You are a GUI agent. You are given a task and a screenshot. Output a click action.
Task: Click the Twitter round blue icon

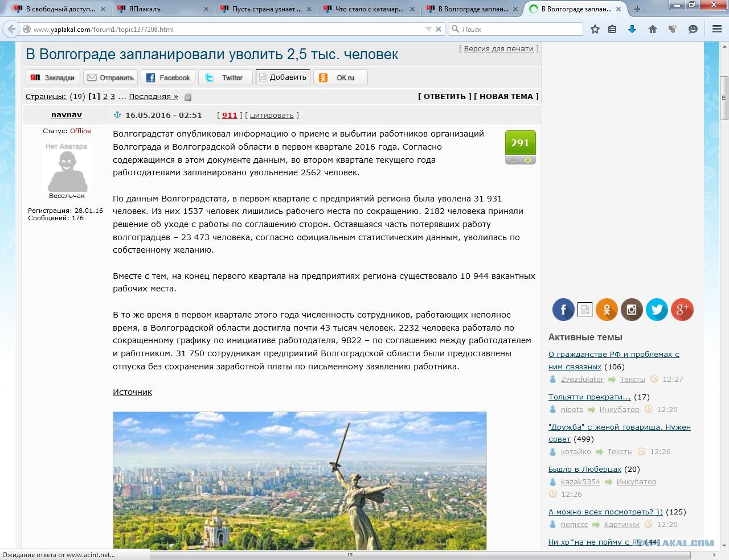tap(657, 310)
